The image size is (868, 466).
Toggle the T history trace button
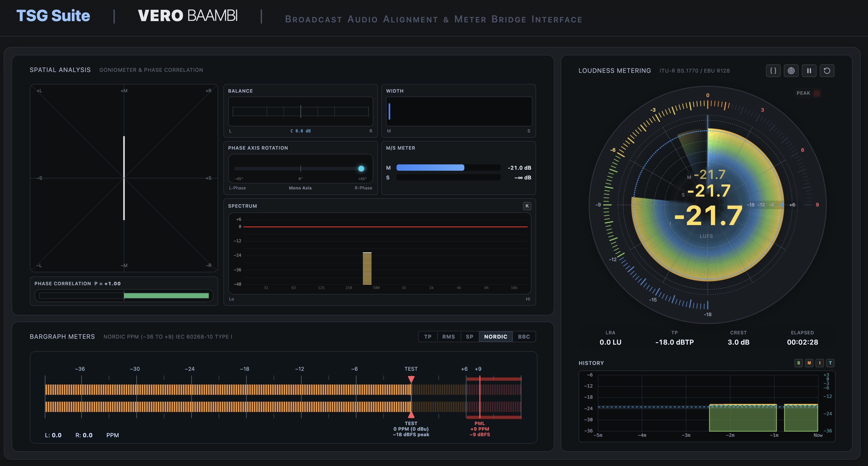coord(830,363)
